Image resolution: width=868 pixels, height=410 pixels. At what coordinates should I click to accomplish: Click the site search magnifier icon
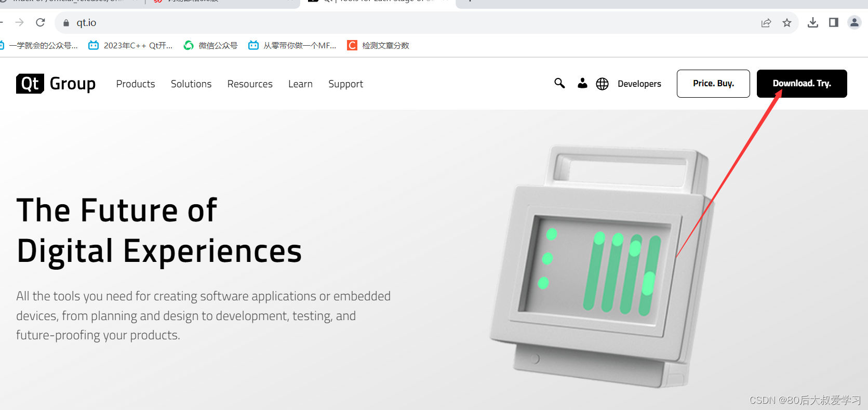coord(559,83)
